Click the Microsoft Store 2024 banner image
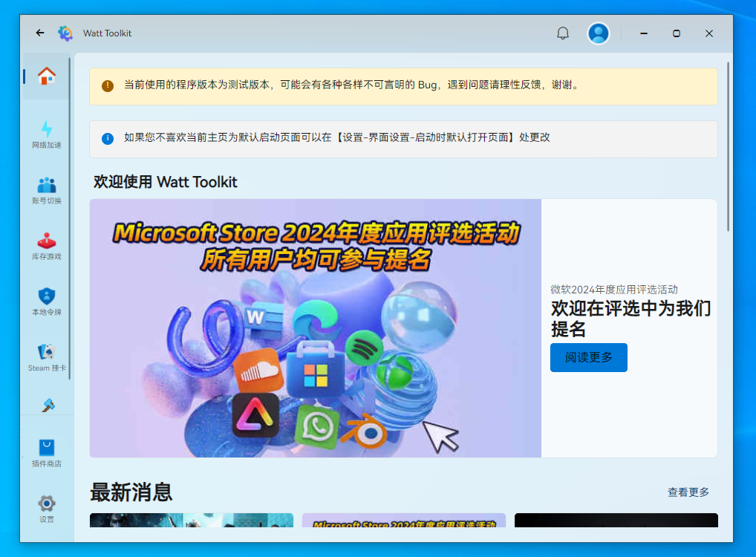 316,328
